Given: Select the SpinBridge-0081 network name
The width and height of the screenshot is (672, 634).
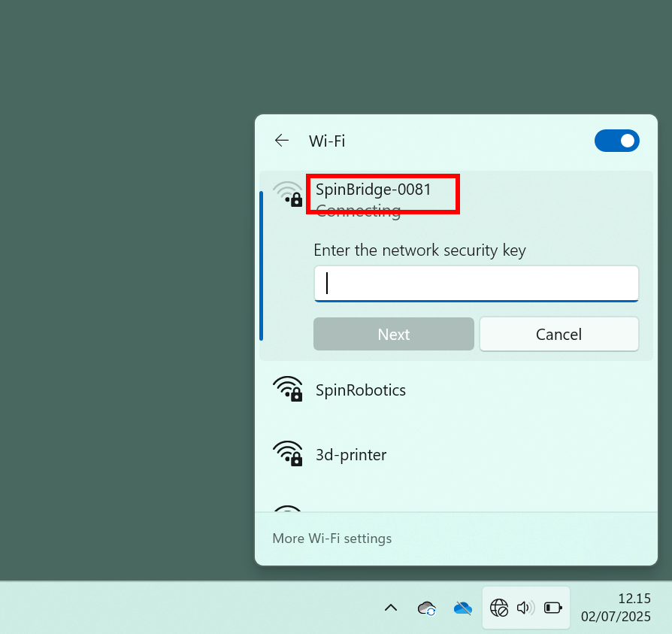Looking at the screenshot, I should (x=374, y=190).
